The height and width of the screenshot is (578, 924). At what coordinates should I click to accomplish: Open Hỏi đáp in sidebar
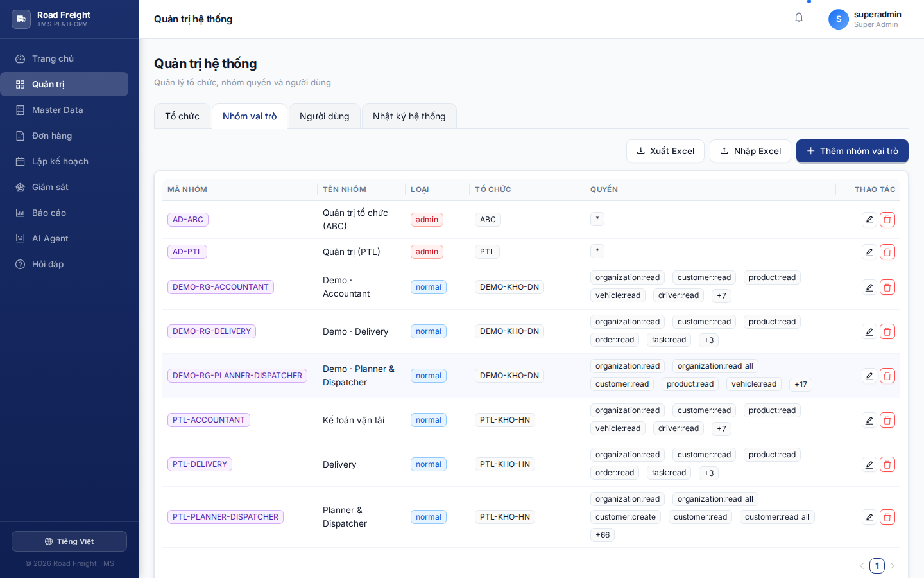(x=64, y=264)
